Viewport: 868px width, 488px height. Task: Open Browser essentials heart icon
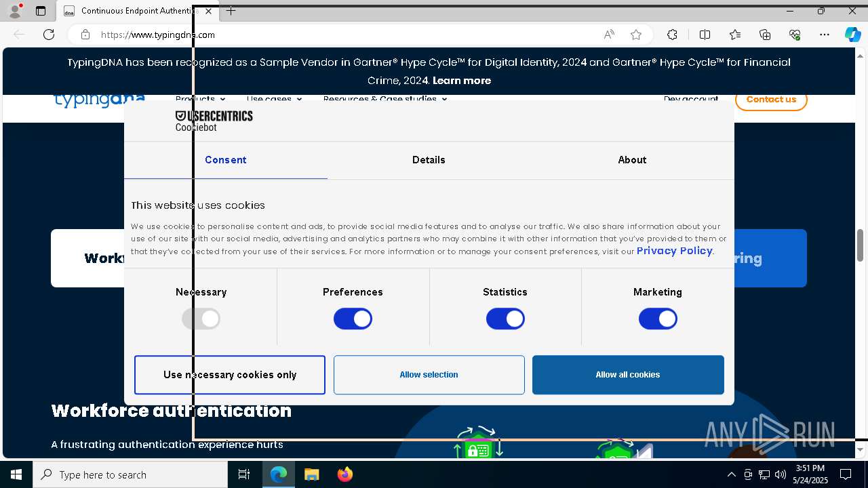pyautogui.click(x=795, y=35)
